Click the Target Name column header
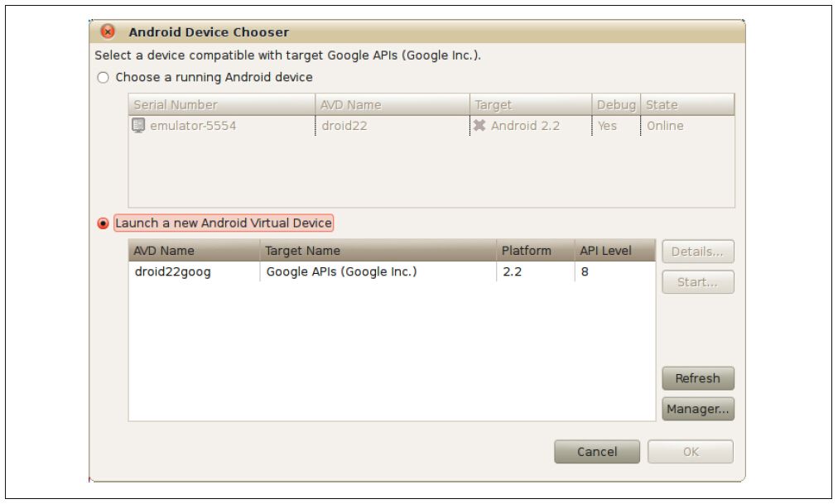Screen dimensions: 838x504 378,251
